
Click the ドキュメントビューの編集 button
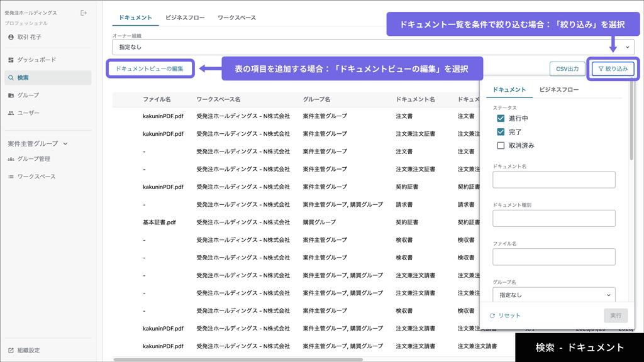point(150,69)
